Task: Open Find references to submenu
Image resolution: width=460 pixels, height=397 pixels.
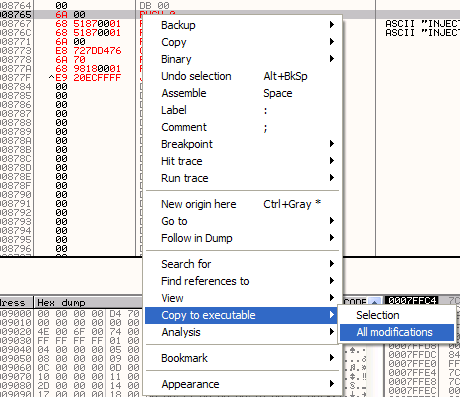Action: [242, 281]
